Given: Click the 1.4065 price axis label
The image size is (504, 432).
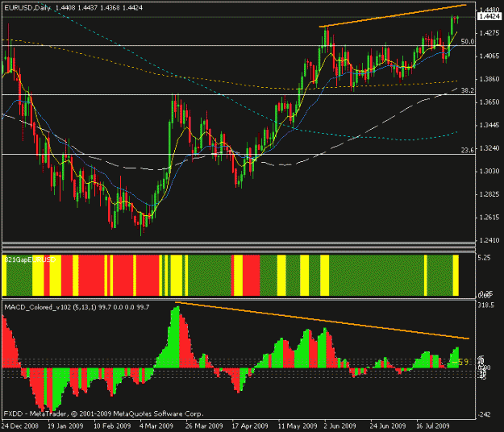Looking at the screenshot, I should [489, 56].
